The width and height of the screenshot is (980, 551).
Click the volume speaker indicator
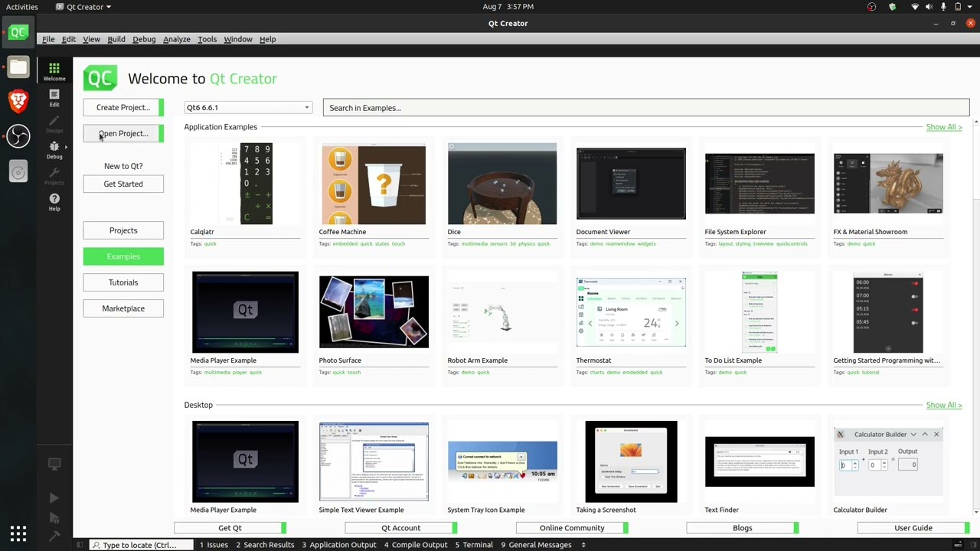[x=929, y=7]
